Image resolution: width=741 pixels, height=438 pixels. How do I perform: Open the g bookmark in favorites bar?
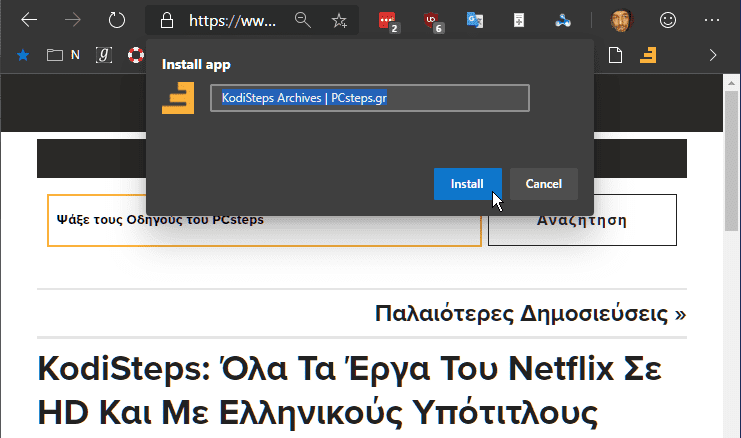104,55
